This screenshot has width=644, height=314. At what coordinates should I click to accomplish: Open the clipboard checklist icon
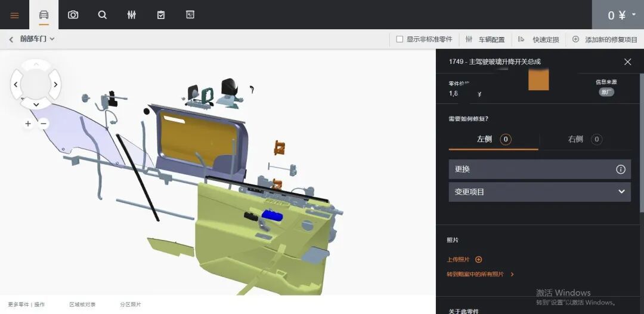tap(161, 15)
